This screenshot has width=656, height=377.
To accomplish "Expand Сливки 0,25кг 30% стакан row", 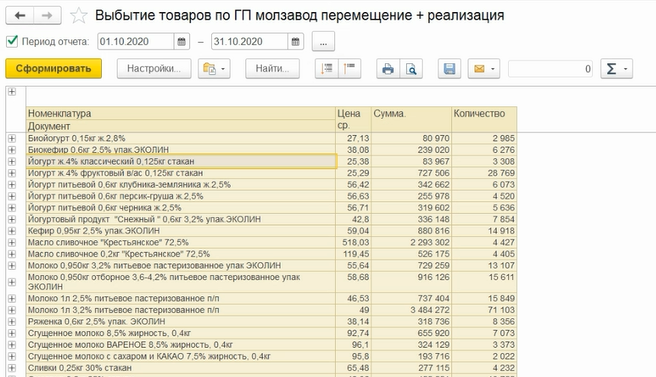I will pos(12,368).
